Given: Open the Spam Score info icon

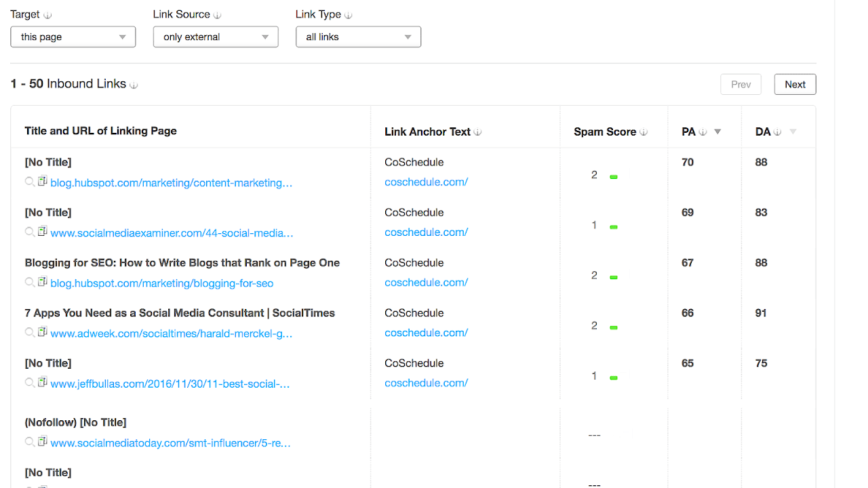Looking at the screenshot, I should coord(644,131).
